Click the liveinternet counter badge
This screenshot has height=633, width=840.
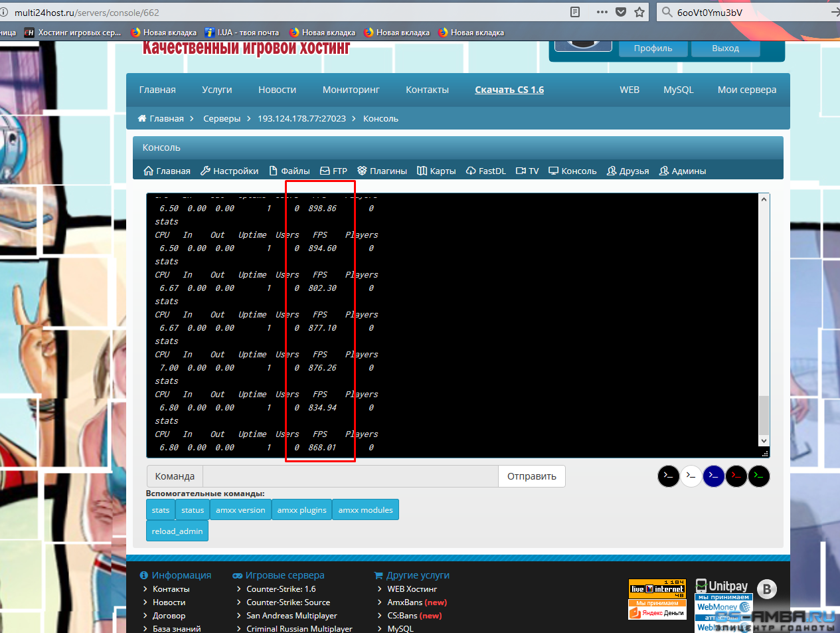pos(657,588)
